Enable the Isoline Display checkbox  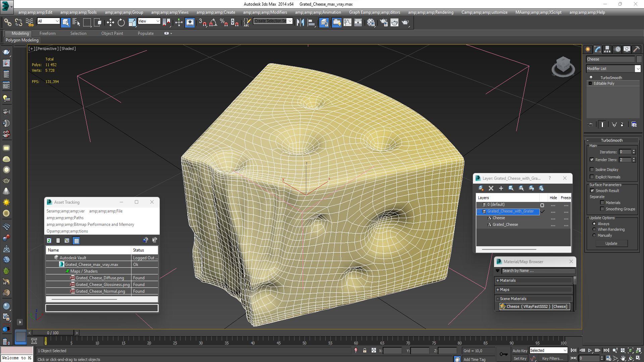tap(592, 170)
